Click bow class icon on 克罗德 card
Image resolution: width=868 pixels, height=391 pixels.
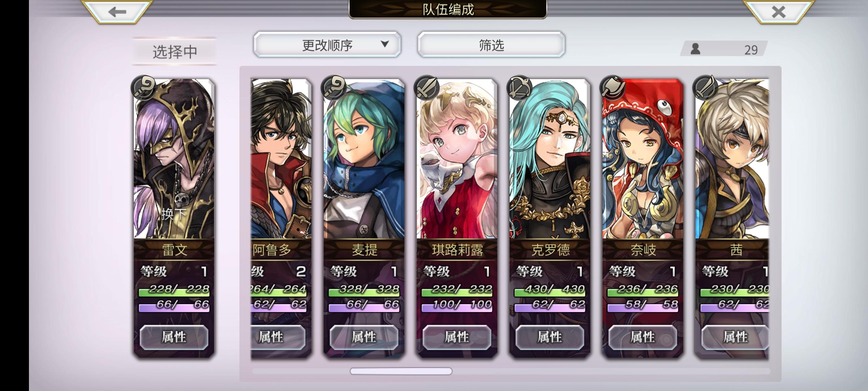pyautogui.click(x=519, y=87)
